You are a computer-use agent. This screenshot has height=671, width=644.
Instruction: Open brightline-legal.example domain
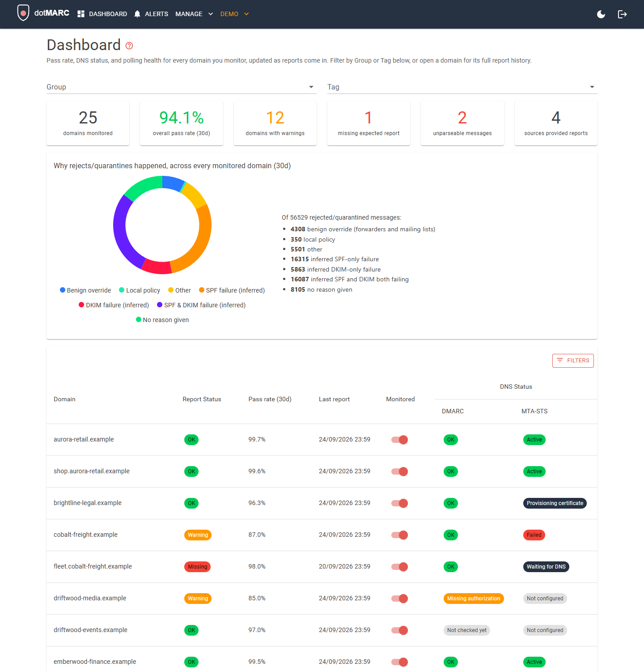coord(88,503)
